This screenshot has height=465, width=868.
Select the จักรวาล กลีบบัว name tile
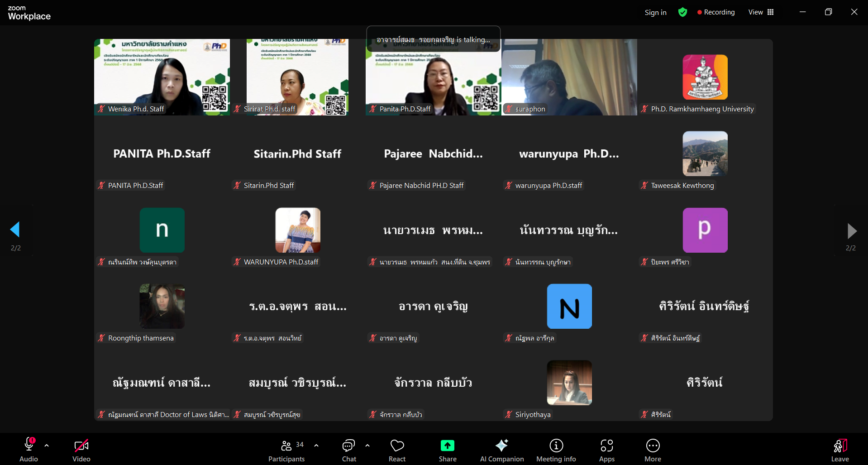point(433,383)
